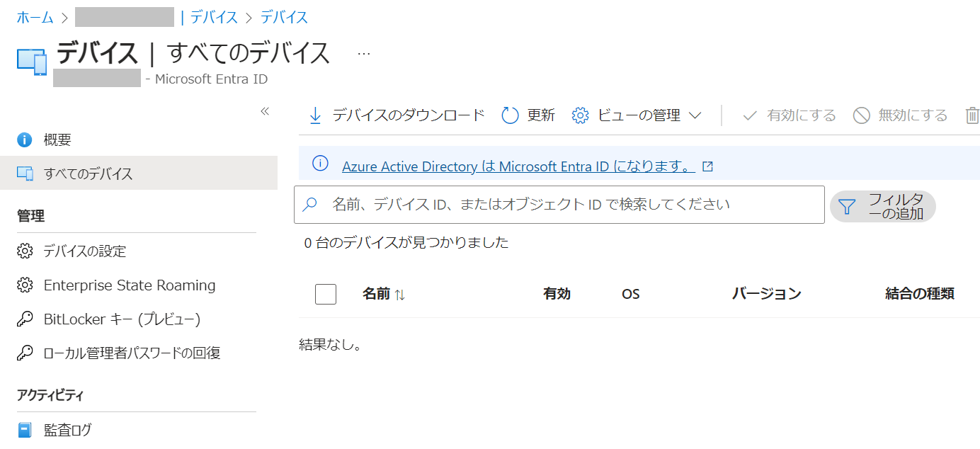Open Enterprise State Roaming menu item

tap(130, 285)
